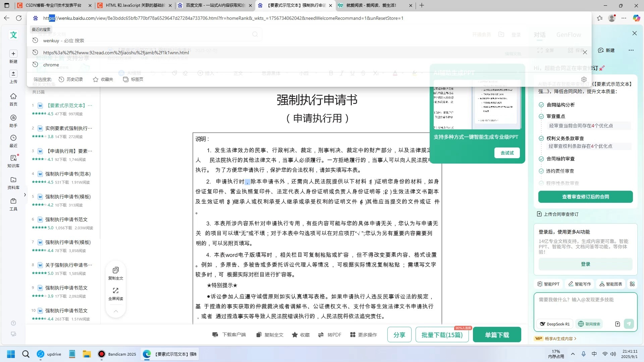Click the settings gear icon in address dropdown
Screen dimensions: 644x362
[584, 79]
